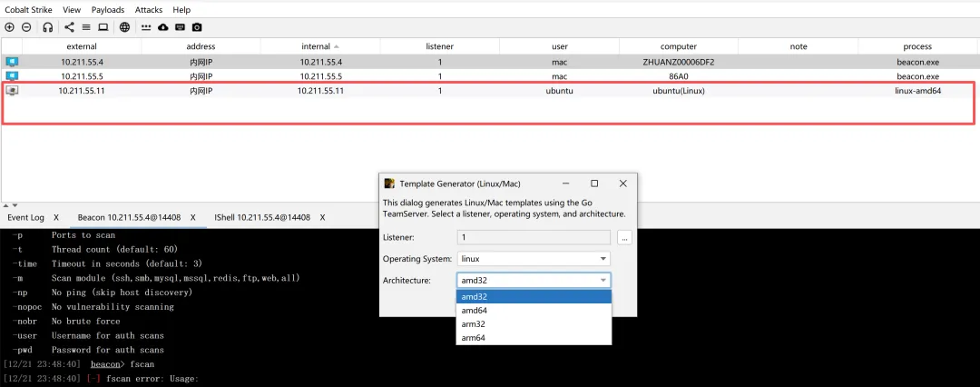980x387 pixels.
Task: Switch to the Event Log tab
Action: tap(25, 217)
